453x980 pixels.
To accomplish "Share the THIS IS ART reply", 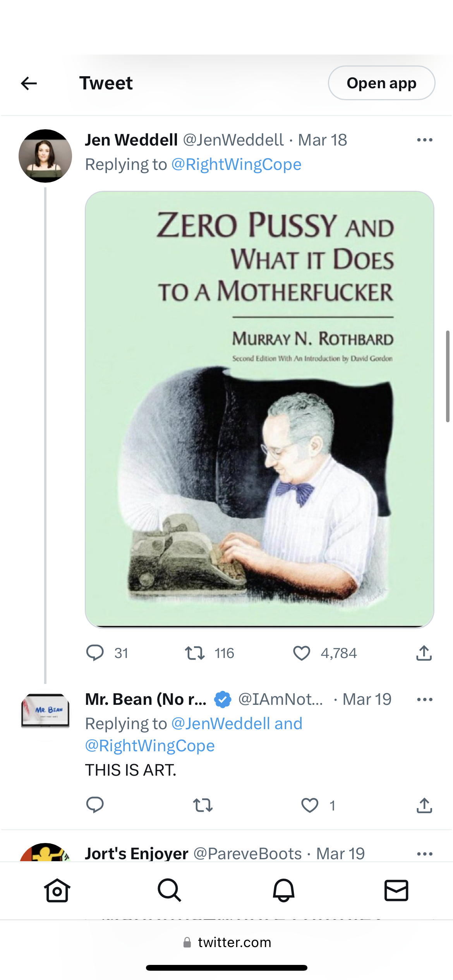I will click(x=424, y=805).
